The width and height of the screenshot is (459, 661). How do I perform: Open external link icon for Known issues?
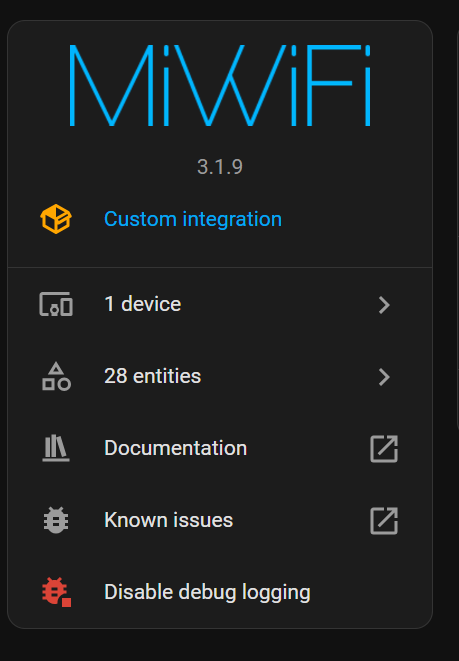tap(384, 521)
